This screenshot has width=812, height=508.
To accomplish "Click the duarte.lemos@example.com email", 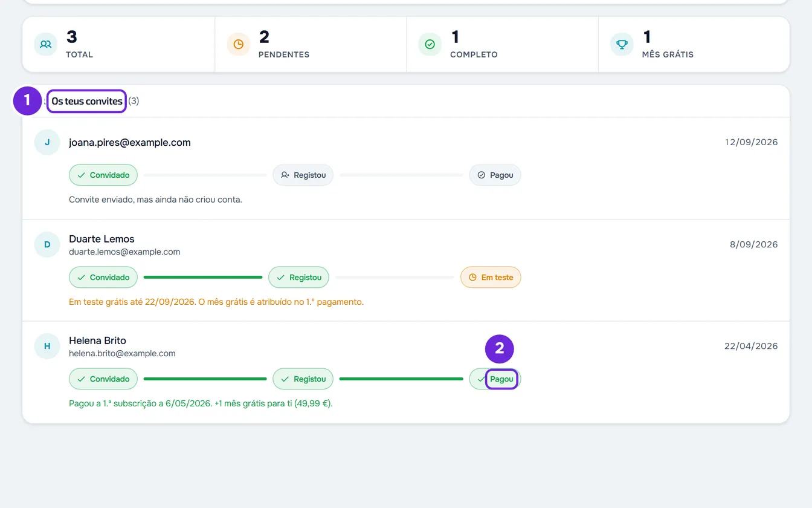I will click(124, 252).
